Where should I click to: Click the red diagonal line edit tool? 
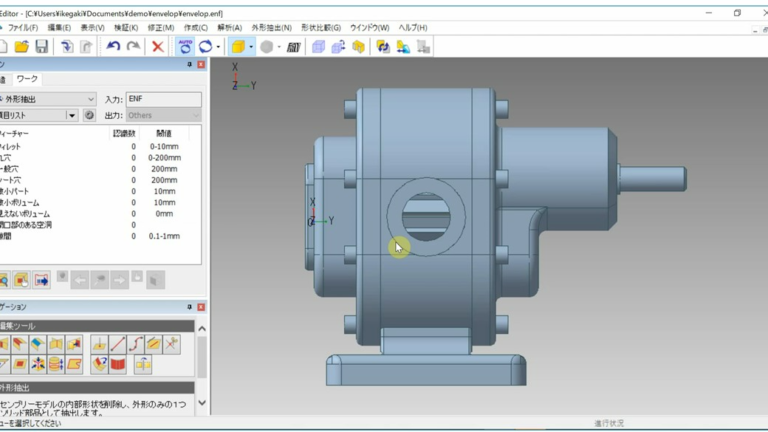(x=118, y=344)
